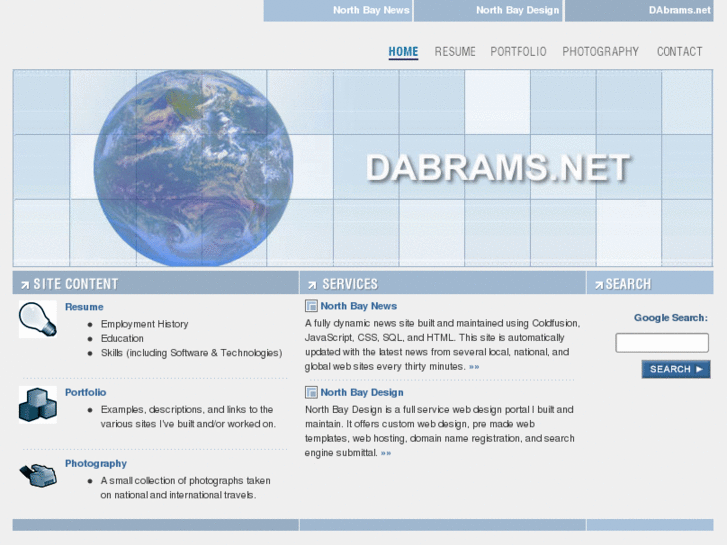Click the »» link after thirty minutes
The image size is (727, 545).
(474, 367)
